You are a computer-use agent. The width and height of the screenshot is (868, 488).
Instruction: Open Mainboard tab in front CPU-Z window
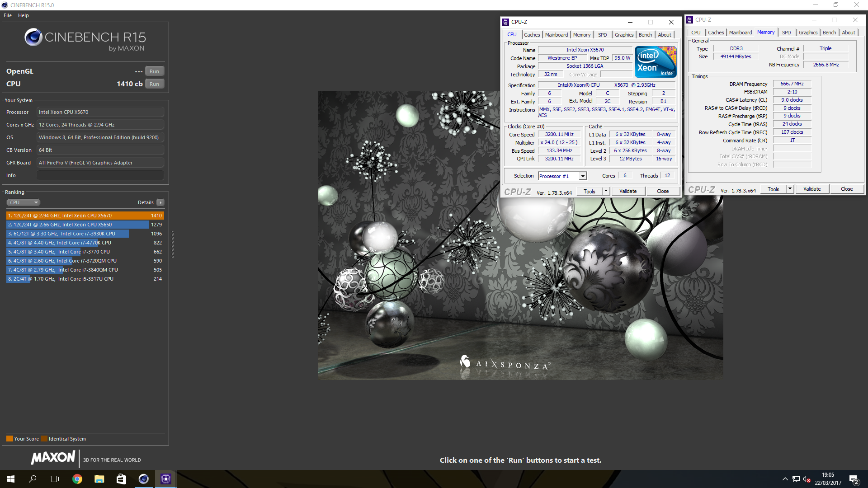click(x=556, y=35)
